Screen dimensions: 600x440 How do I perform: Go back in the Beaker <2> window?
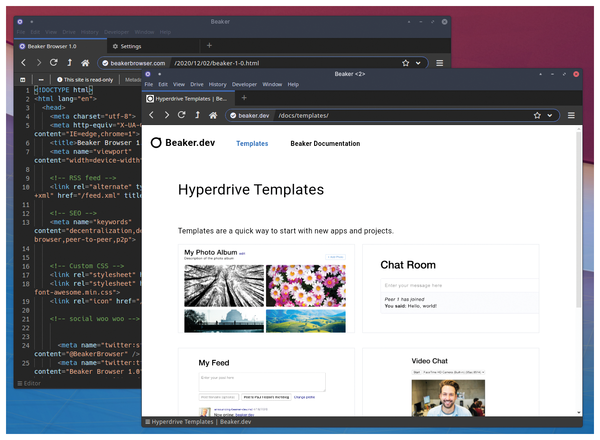pos(152,115)
